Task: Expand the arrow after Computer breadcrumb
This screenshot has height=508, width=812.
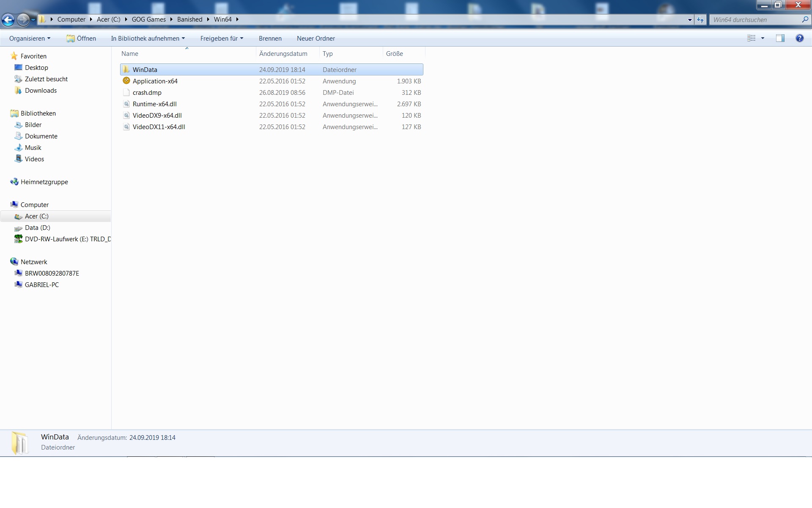Action: 91,19
